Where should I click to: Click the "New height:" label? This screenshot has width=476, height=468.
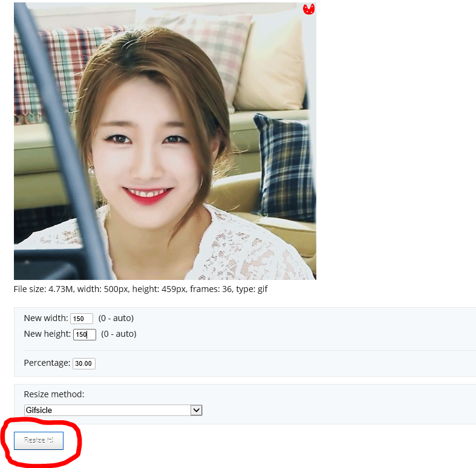pyautogui.click(x=47, y=334)
